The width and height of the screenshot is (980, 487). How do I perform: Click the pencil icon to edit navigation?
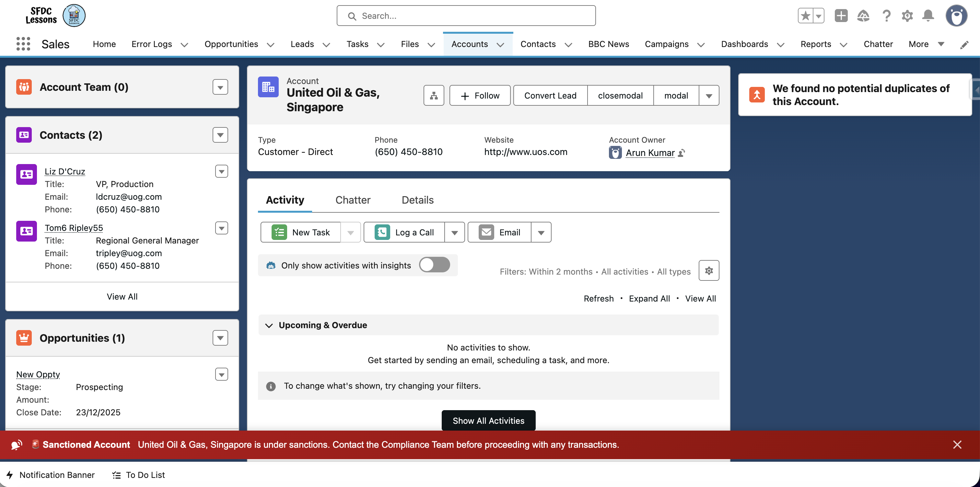click(964, 45)
